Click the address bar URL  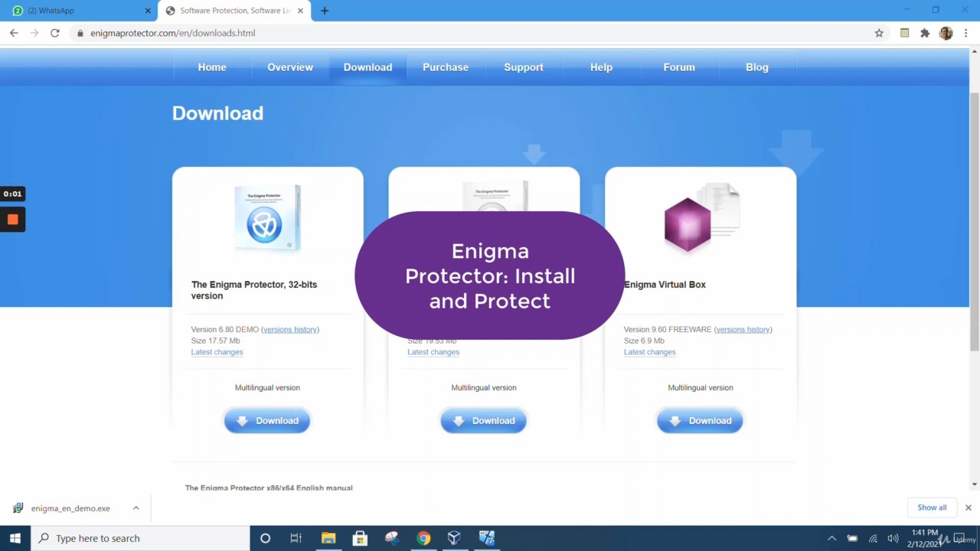173,33
